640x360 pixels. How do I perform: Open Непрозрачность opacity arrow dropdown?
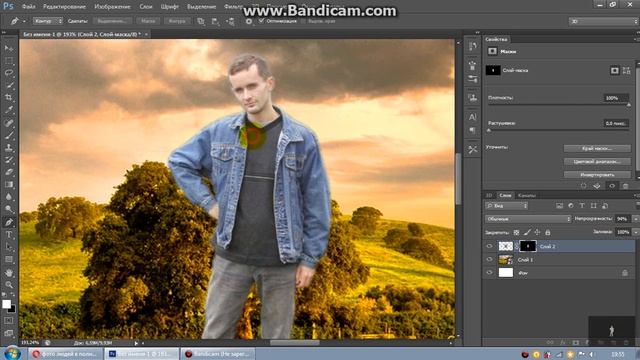[635, 219]
